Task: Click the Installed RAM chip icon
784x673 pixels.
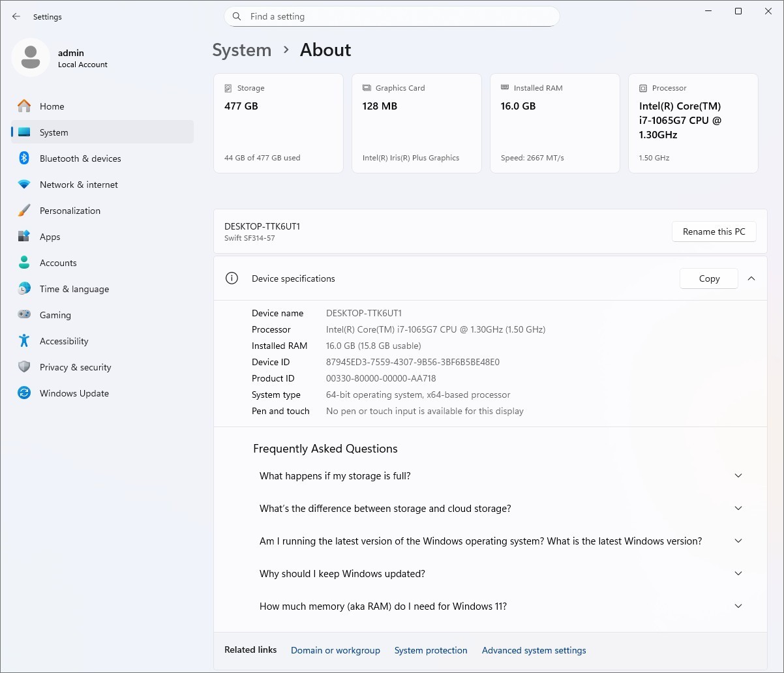Action: pyautogui.click(x=505, y=87)
